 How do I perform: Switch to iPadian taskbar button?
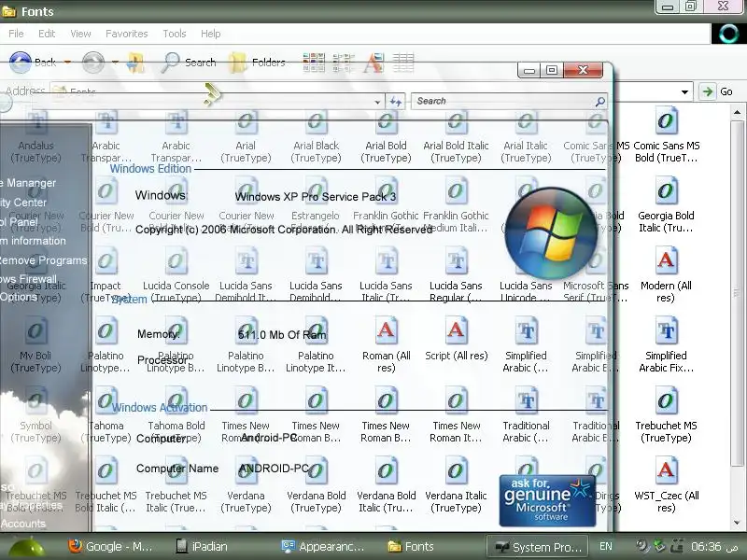coord(202,547)
